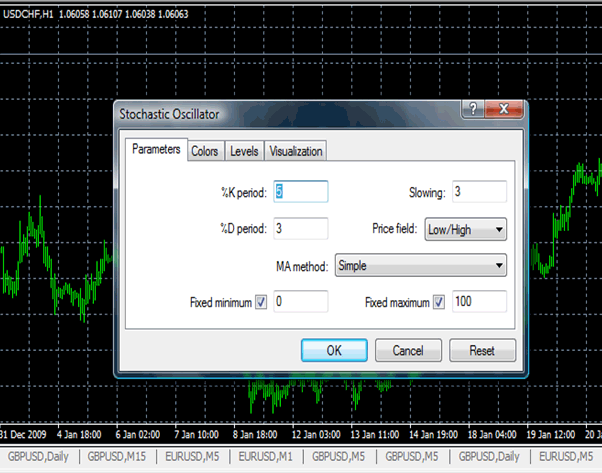Switch to the Parameters tab
Viewport: 602px width, 473px height.
tap(156, 149)
